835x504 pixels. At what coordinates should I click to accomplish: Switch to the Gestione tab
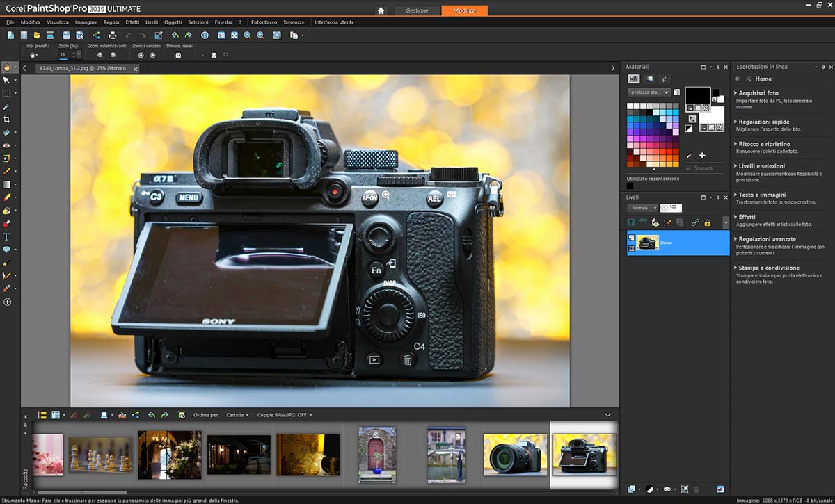417,10
